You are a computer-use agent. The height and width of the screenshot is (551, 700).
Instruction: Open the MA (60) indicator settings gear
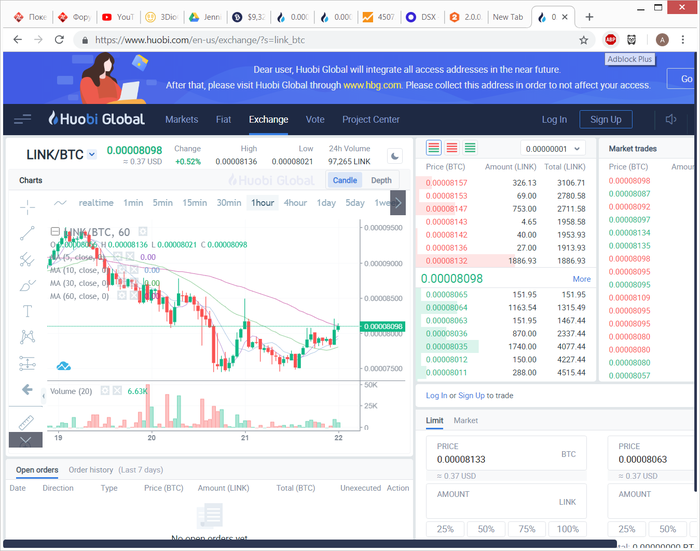tap(121, 296)
